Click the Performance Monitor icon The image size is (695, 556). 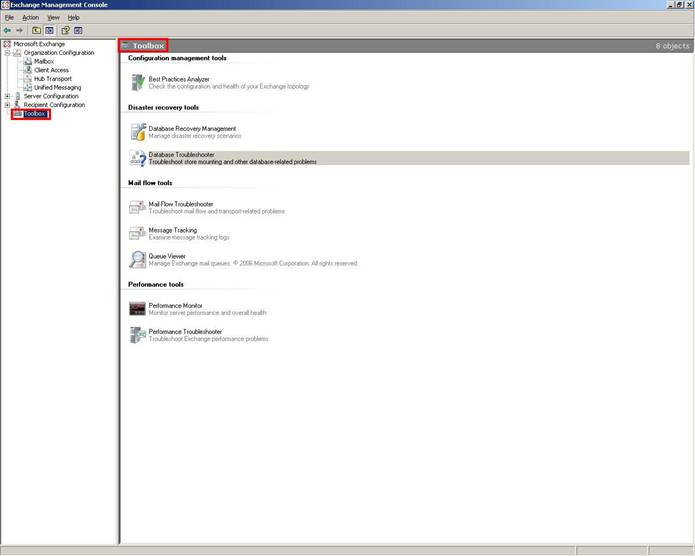coord(137,309)
